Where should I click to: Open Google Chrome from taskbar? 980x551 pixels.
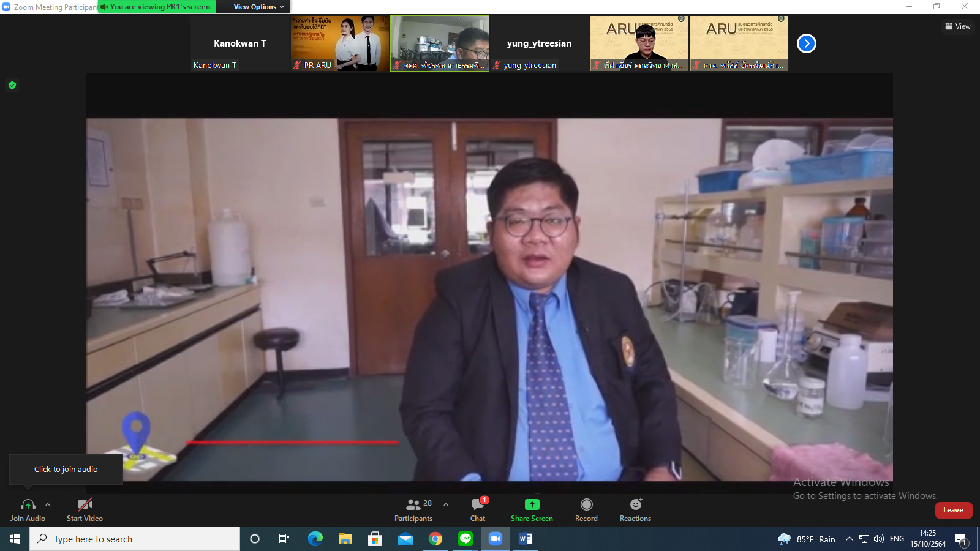435,539
